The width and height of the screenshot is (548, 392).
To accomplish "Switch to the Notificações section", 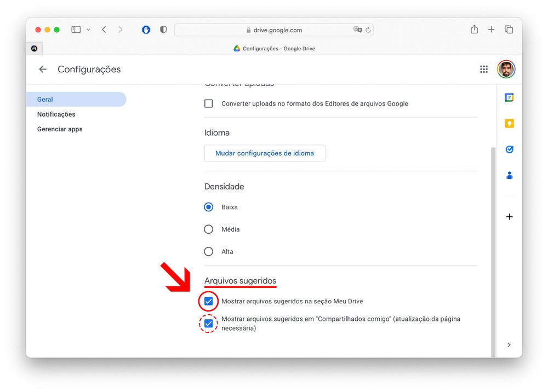I will point(56,114).
